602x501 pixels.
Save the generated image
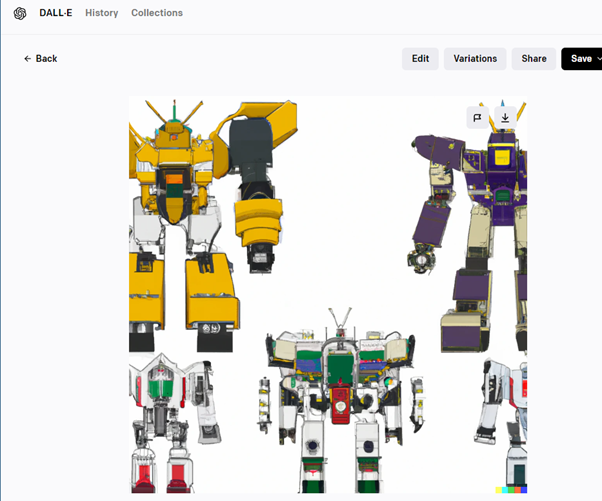coord(581,59)
